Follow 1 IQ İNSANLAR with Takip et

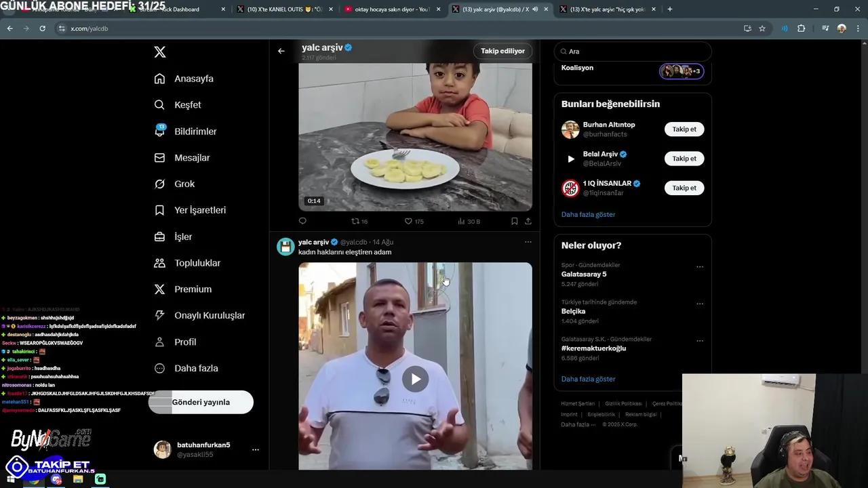pyautogui.click(x=684, y=188)
